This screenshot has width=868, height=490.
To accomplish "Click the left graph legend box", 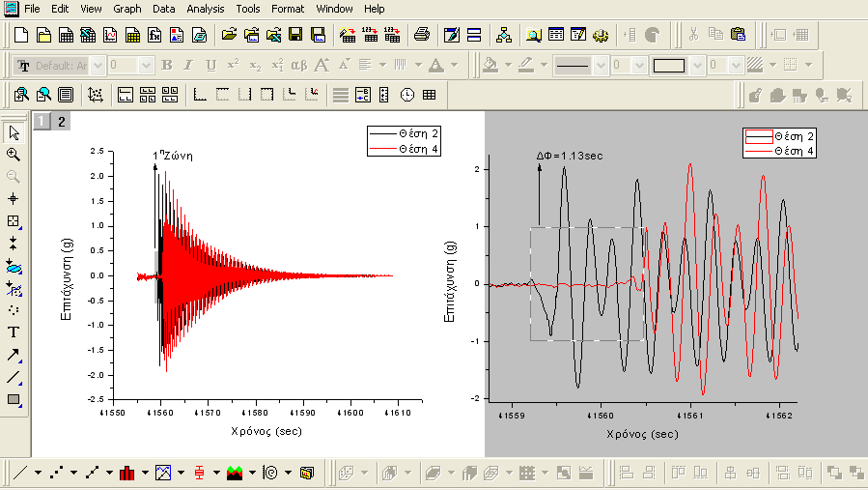I will pyautogui.click(x=404, y=141).
